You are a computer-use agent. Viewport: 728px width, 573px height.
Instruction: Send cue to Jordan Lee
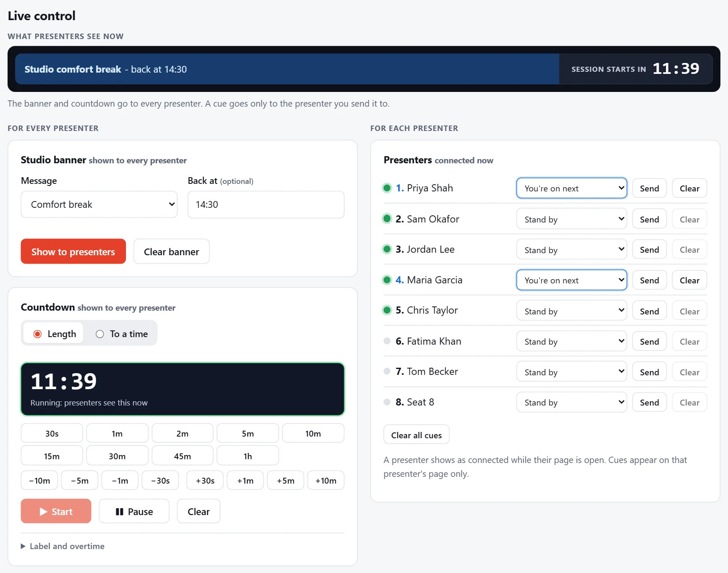point(649,249)
